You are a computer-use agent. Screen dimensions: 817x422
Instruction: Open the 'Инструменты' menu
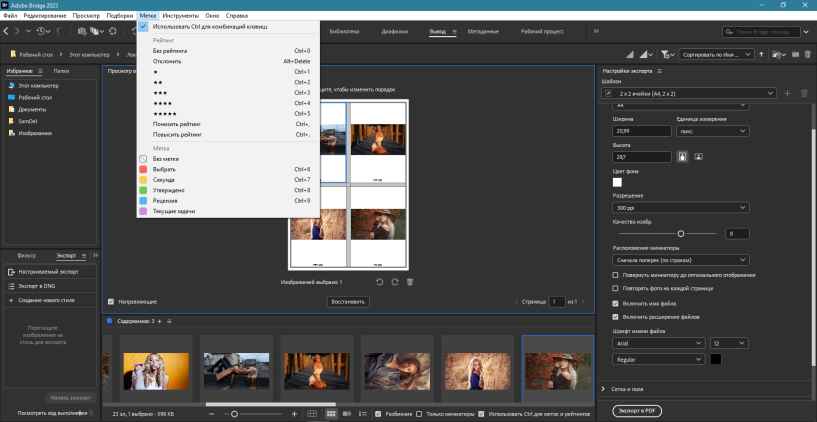180,17
